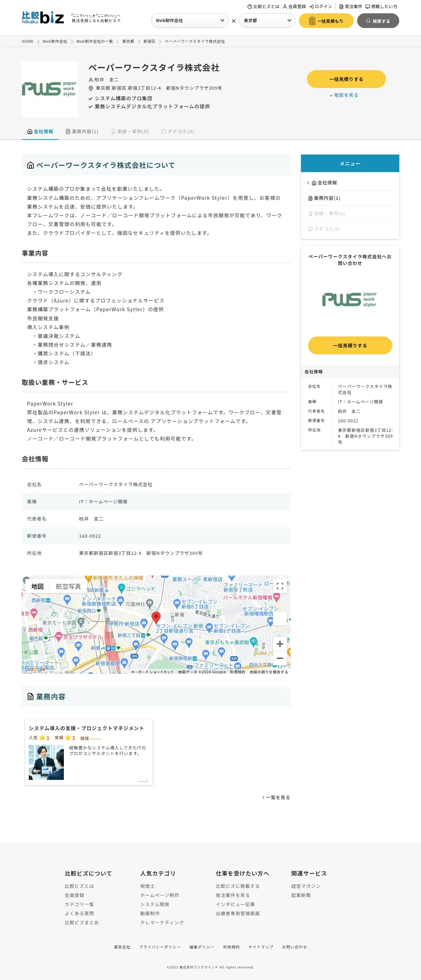The height and width of the screenshot is (980, 421).
Task: Switch the map to 航空写真 view
Action: [x=68, y=586]
